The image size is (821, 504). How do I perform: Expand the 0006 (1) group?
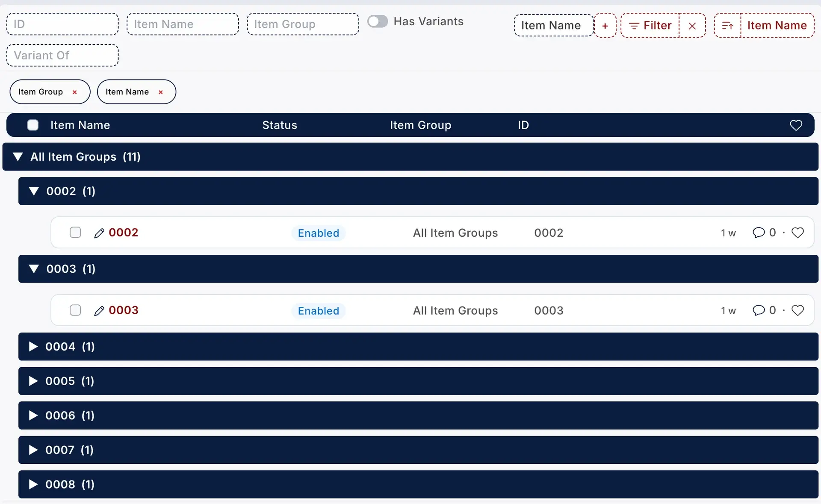click(x=33, y=416)
